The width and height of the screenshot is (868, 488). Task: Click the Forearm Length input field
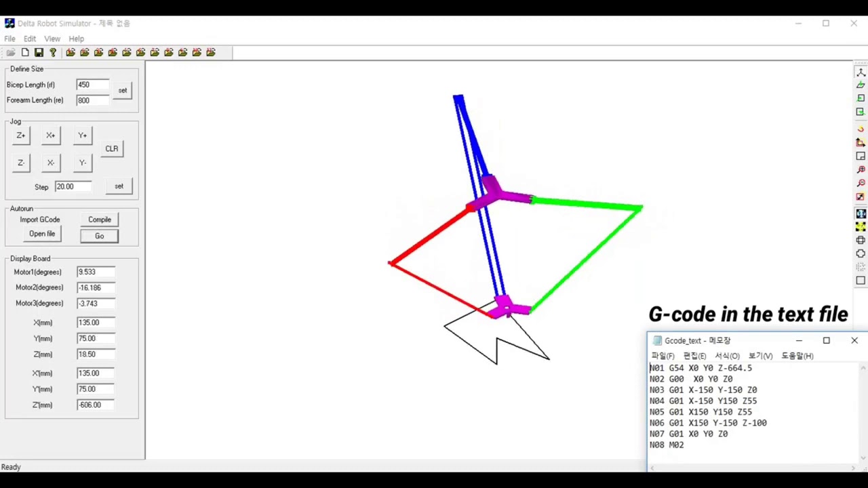pos(92,100)
